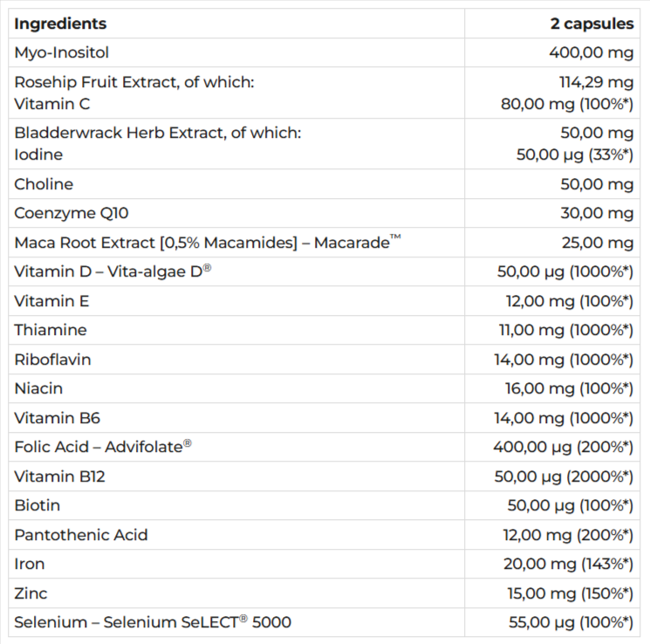Select the Rosehip Fruit Extract label

[x=133, y=83]
